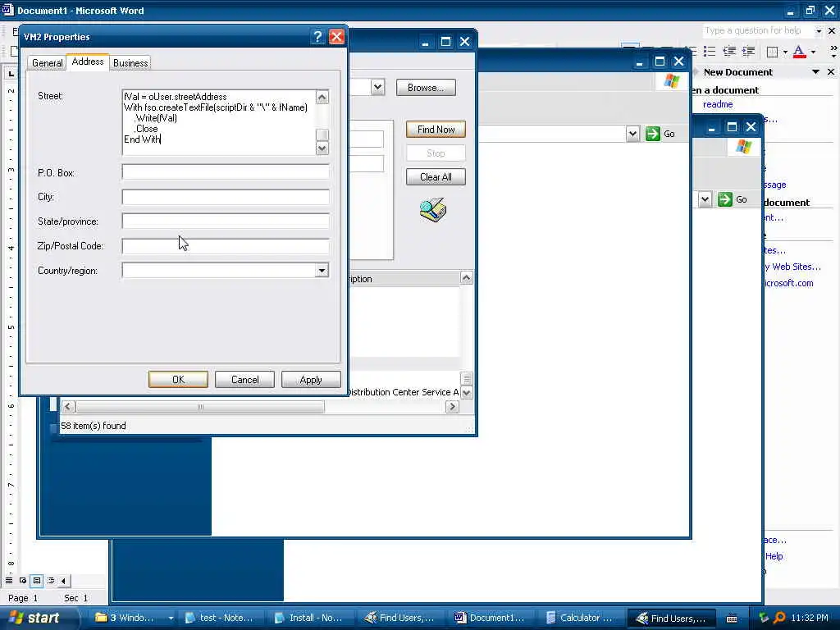Click the Outline view icon in Word

click(x=50, y=580)
